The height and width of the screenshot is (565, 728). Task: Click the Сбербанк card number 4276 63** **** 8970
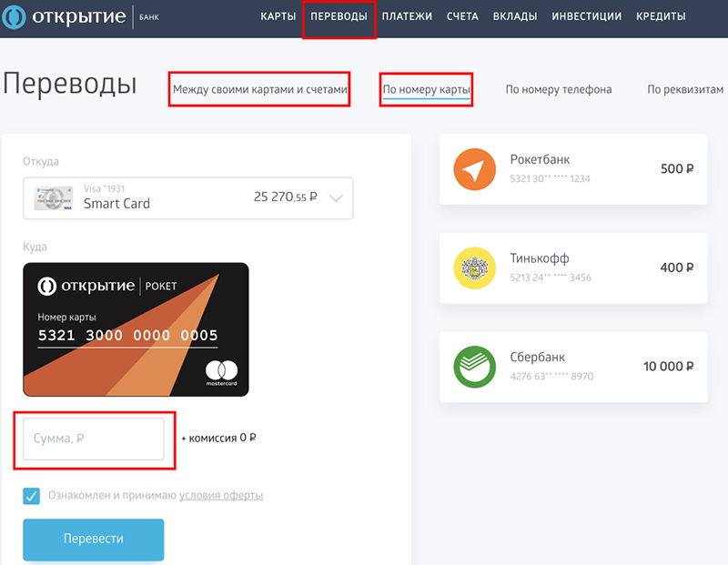click(x=551, y=376)
